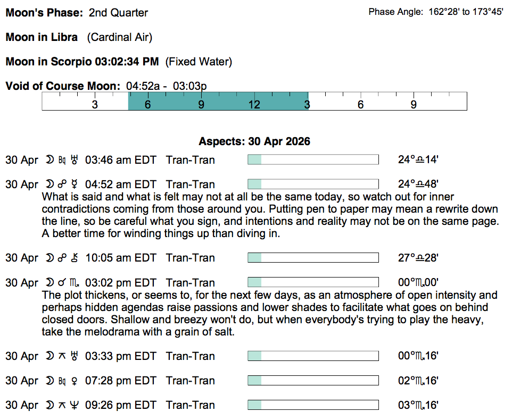This screenshot has width=512, height=420.
Task: Select the Neptune glyph in the 09:26 pm aspect
Action: 75,405
